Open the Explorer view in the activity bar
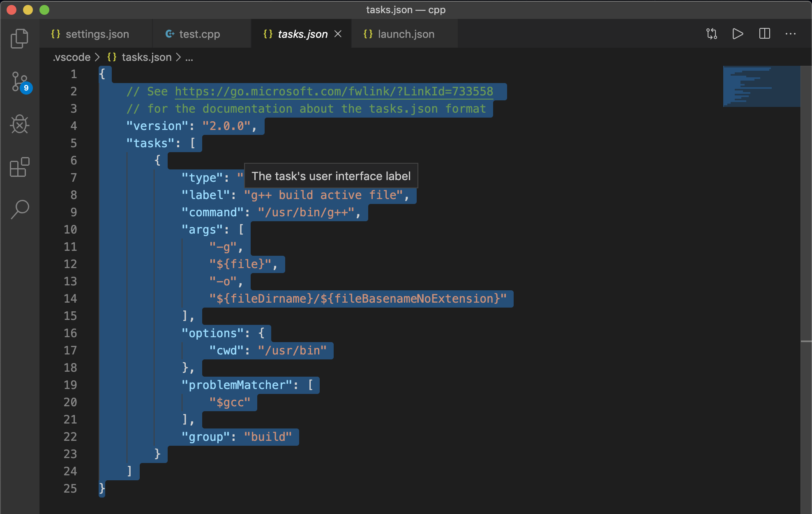The width and height of the screenshot is (812, 514). point(19,39)
